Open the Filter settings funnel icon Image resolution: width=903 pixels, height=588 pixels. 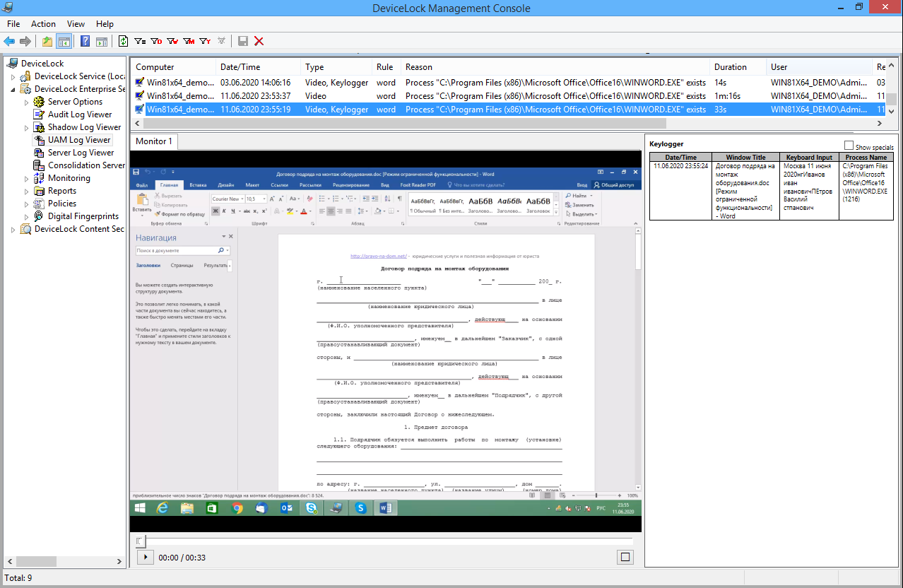coord(140,41)
